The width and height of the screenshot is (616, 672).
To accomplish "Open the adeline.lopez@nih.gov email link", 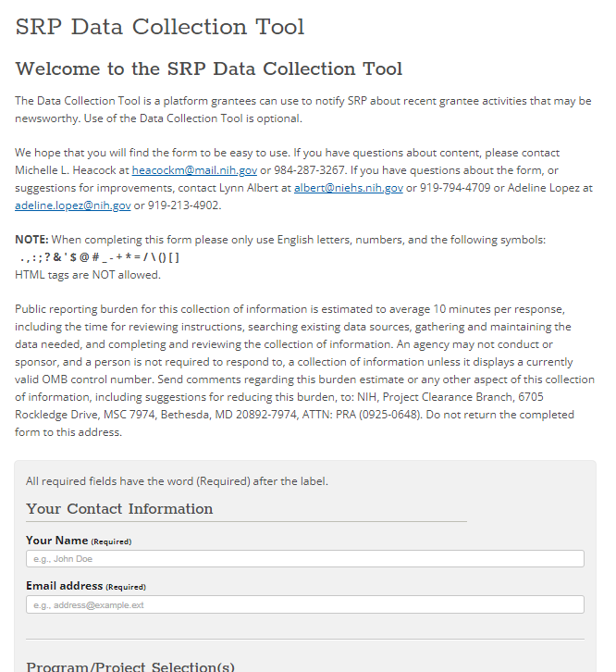I will tap(72, 205).
